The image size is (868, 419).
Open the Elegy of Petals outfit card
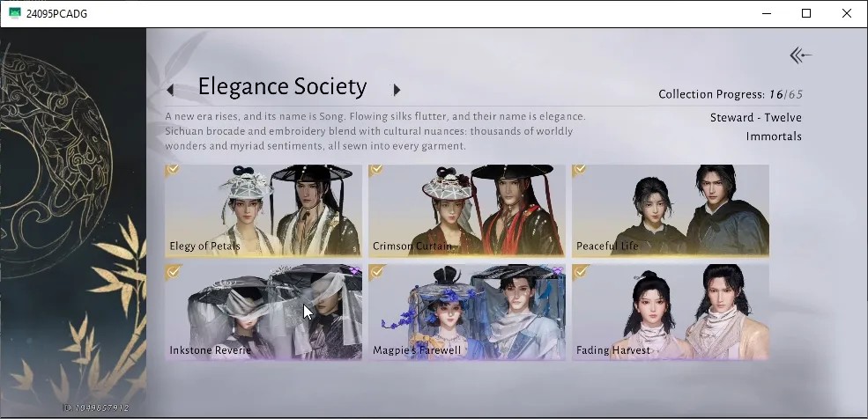(x=263, y=210)
